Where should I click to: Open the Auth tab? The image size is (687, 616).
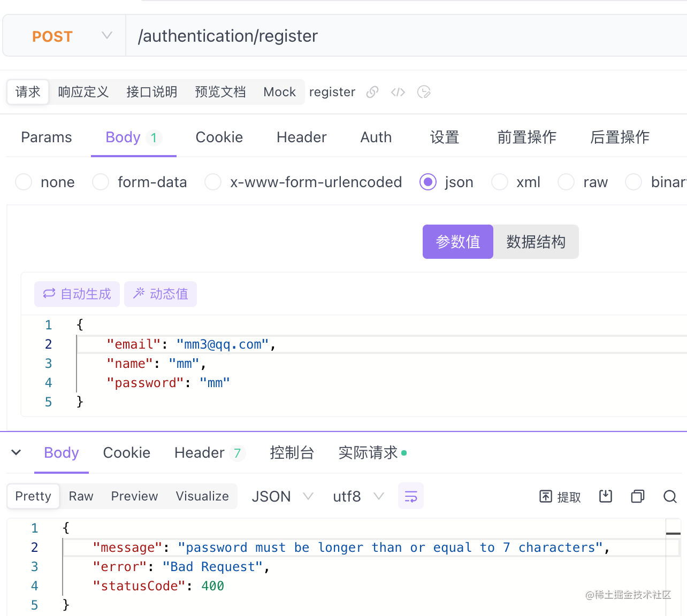pos(376,137)
